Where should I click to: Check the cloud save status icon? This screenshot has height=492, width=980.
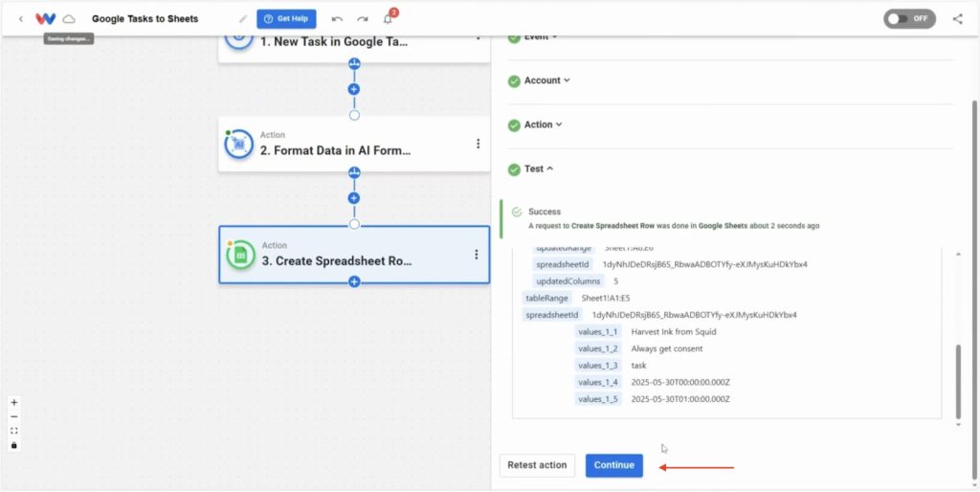[x=69, y=19]
